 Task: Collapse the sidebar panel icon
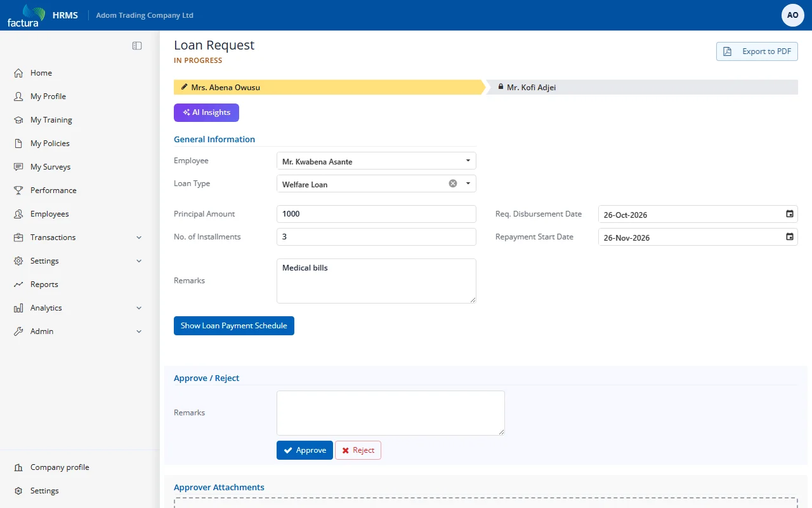point(137,46)
